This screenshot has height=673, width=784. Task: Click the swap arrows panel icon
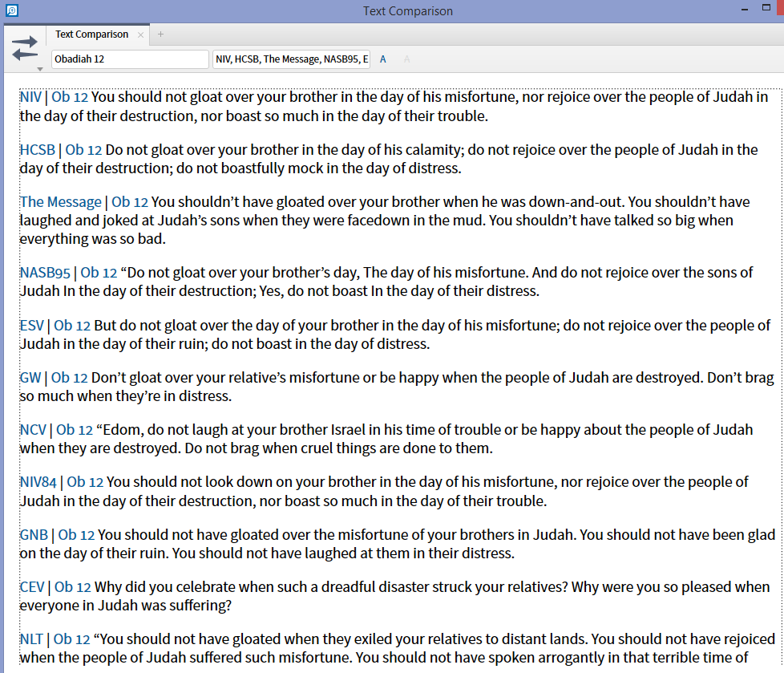pyautogui.click(x=25, y=49)
